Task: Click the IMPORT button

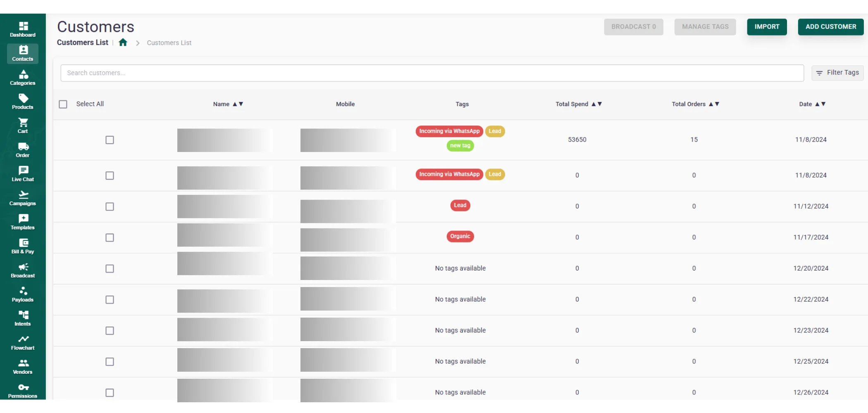Action: (767, 27)
